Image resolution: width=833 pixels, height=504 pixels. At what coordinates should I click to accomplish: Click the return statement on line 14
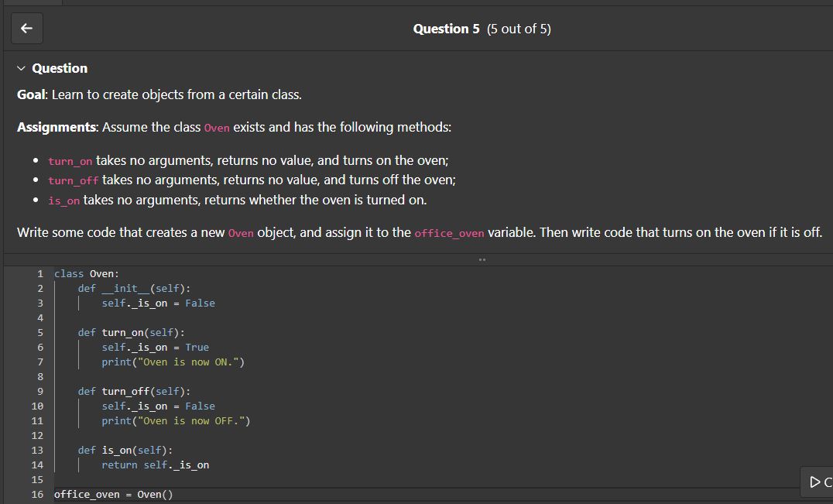tap(155, 465)
